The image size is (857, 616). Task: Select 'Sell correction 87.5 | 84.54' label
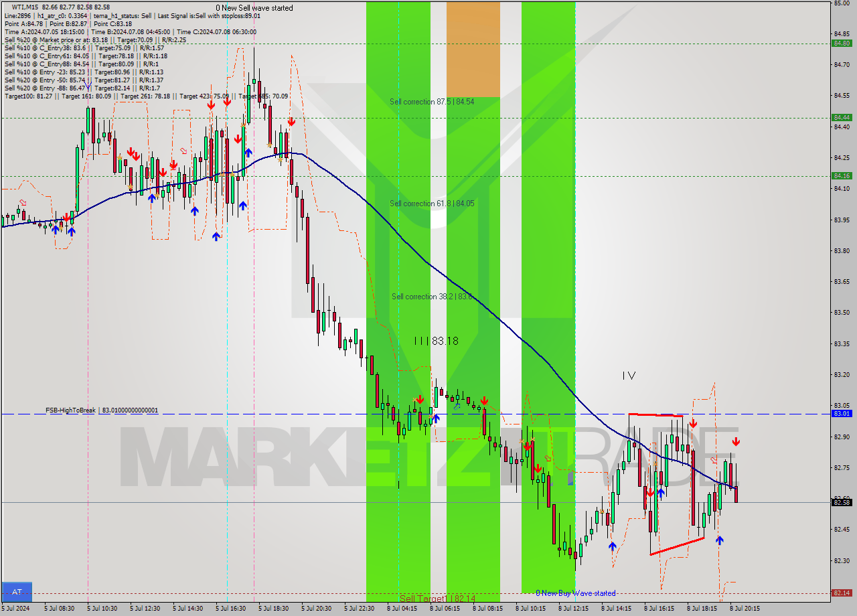coord(432,102)
